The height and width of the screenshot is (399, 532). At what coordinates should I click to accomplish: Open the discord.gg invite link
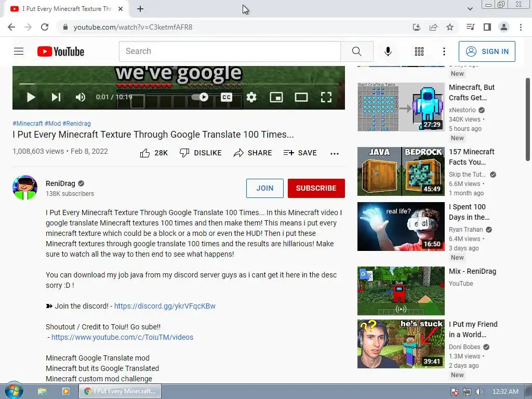[x=165, y=306]
